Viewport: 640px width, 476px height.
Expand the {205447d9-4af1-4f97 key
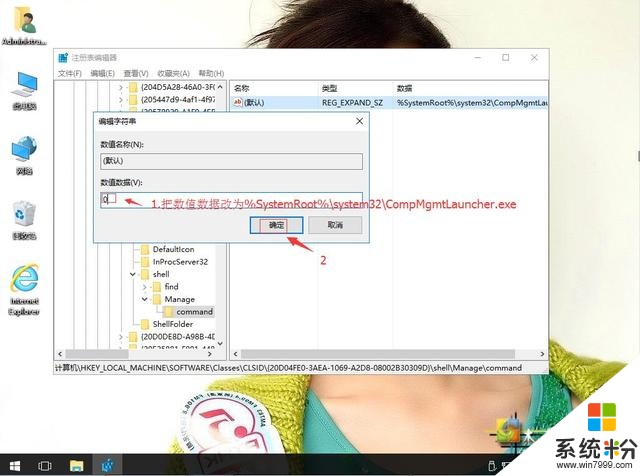pyautogui.click(x=121, y=100)
